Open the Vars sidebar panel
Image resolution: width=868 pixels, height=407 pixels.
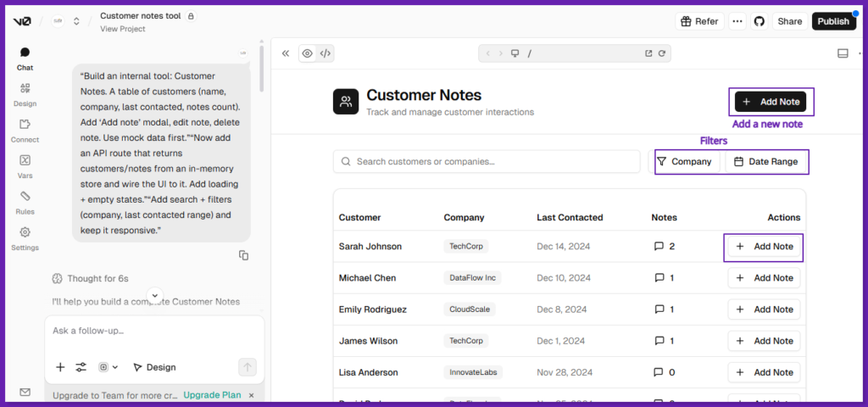pyautogui.click(x=25, y=166)
